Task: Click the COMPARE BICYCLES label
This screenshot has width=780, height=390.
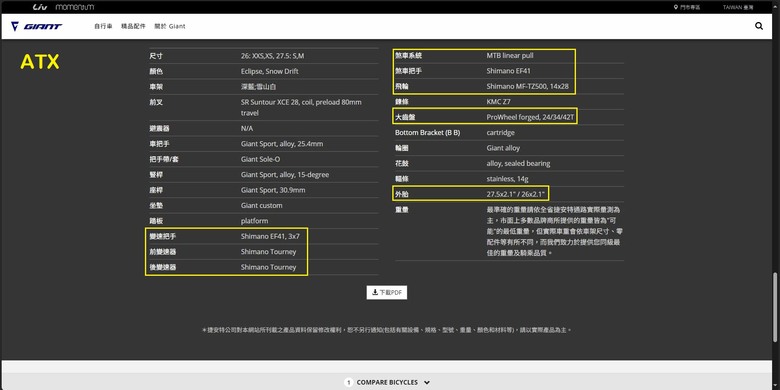Action: click(387, 383)
